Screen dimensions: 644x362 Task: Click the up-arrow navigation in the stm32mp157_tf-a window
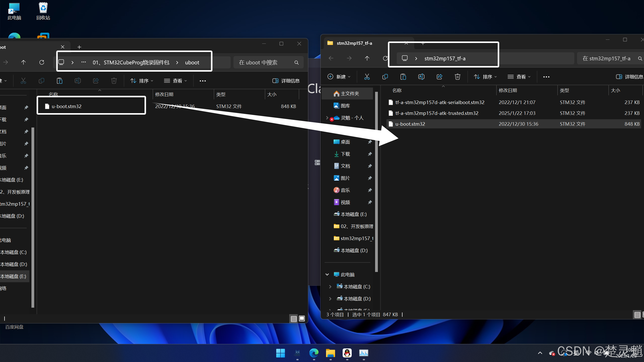[367, 58]
